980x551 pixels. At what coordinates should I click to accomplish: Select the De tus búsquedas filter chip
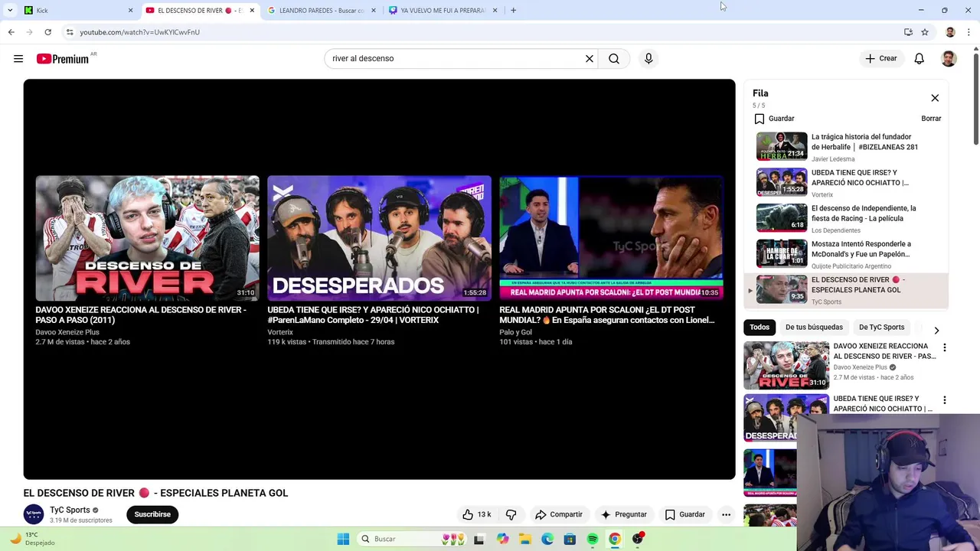tap(814, 327)
